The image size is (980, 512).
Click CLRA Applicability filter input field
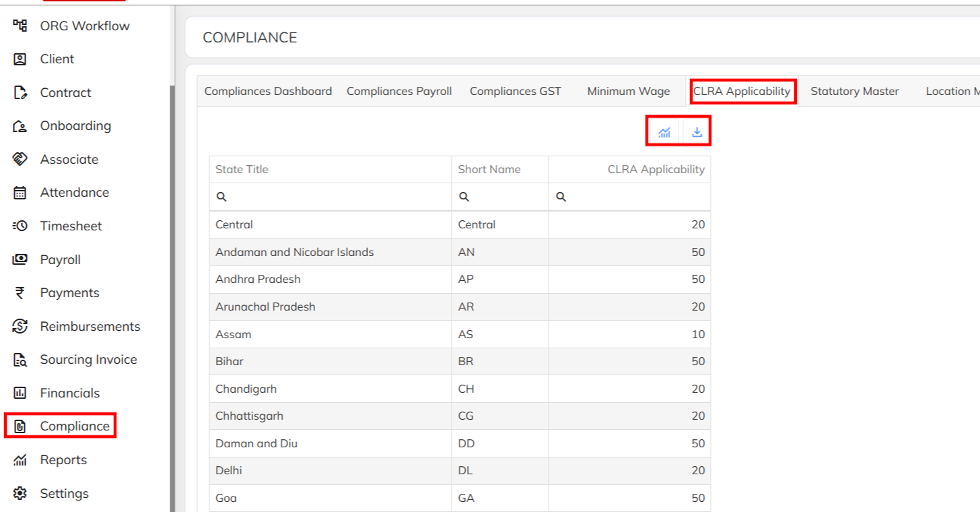coord(636,197)
